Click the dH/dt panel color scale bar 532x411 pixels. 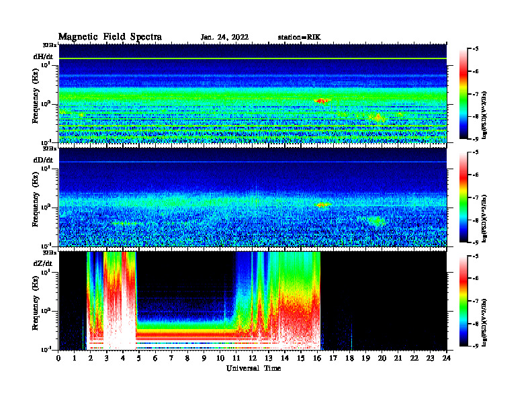463,94
